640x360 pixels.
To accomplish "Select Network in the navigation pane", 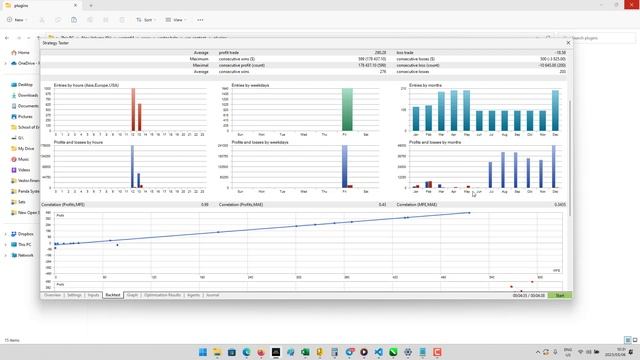I will click(x=22, y=255).
